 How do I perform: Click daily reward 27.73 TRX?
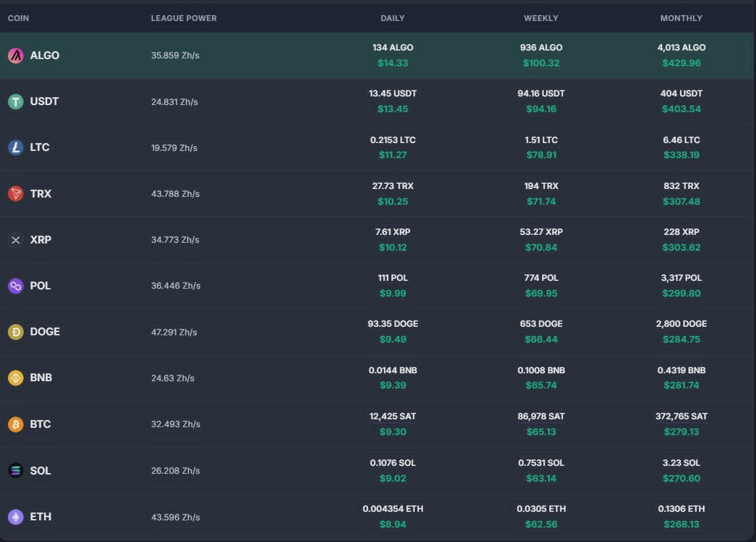(x=392, y=186)
